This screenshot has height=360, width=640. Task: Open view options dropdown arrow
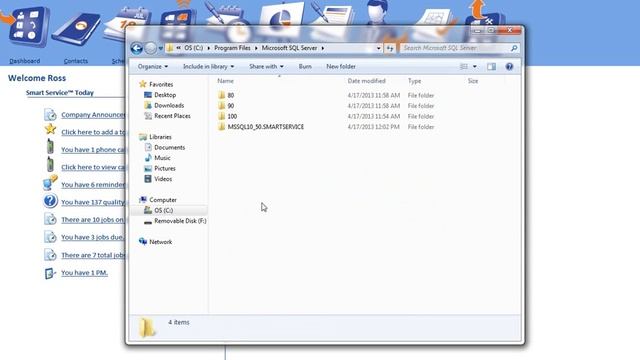click(474, 67)
